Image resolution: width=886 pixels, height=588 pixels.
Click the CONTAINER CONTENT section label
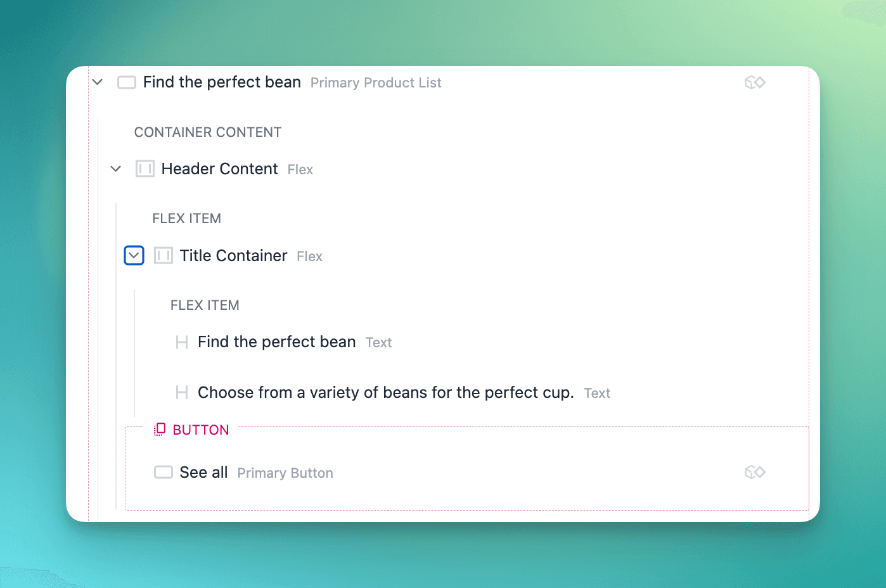point(208,132)
